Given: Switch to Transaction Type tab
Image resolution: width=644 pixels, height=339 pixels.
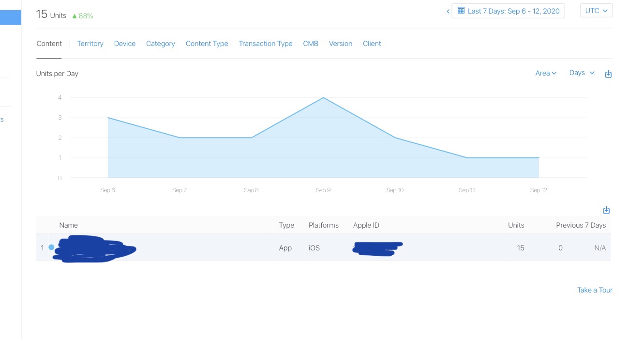Looking at the screenshot, I should click(266, 44).
